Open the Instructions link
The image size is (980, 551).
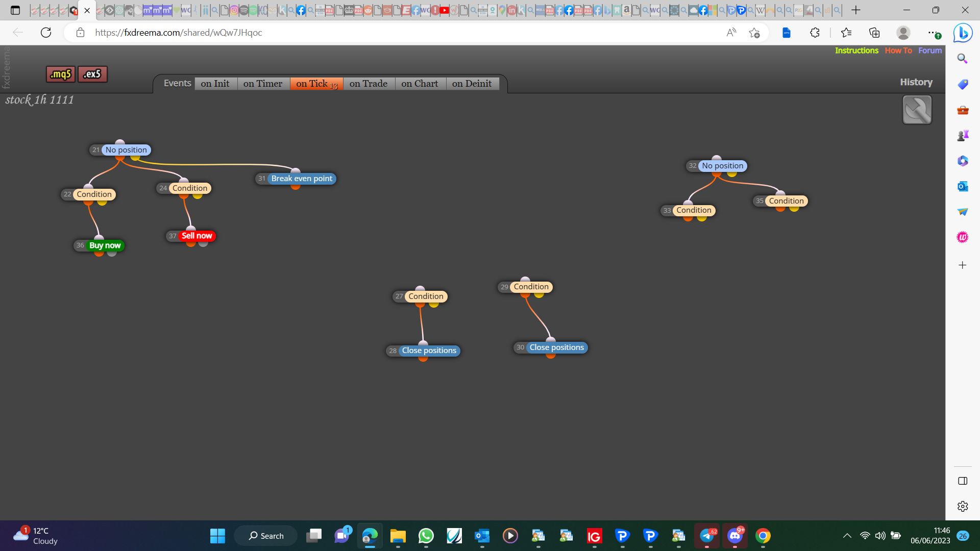point(856,51)
